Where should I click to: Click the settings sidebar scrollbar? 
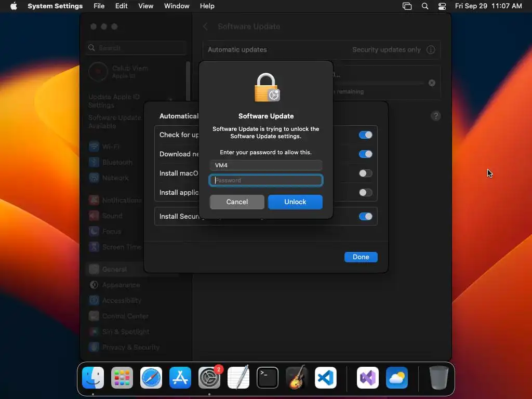[188, 82]
